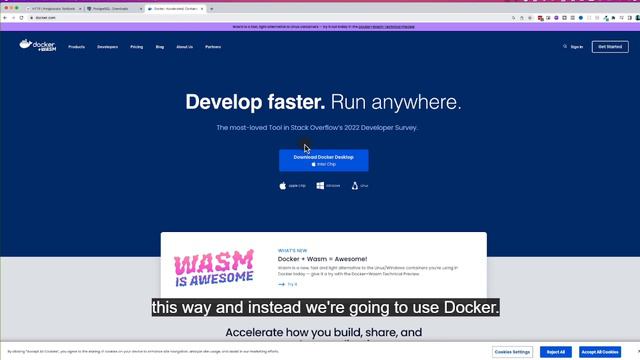Select the Docker browser tab
This screenshot has height=360, width=640.
(175, 9)
